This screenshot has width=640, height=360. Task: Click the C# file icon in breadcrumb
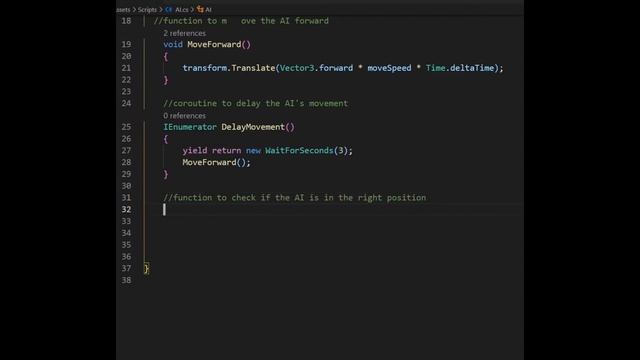click(x=169, y=9)
